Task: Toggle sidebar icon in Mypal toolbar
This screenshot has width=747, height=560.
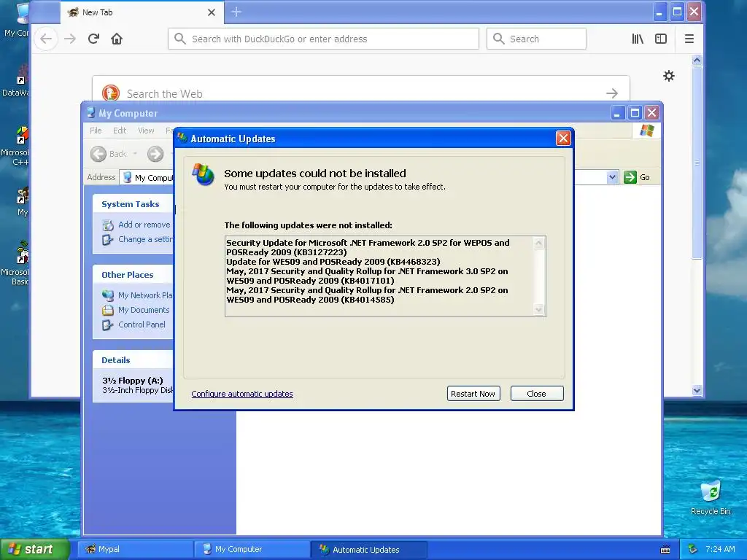Action: (661, 39)
